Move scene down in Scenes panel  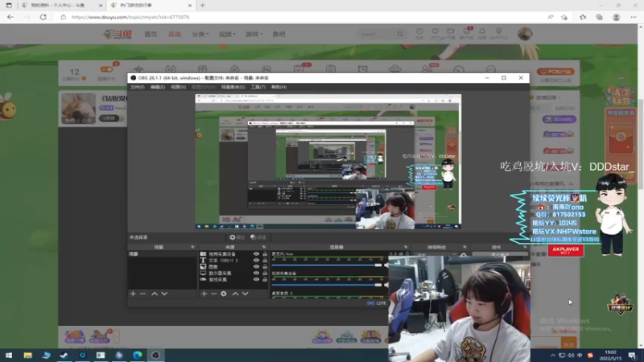click(x=164, y=294)
